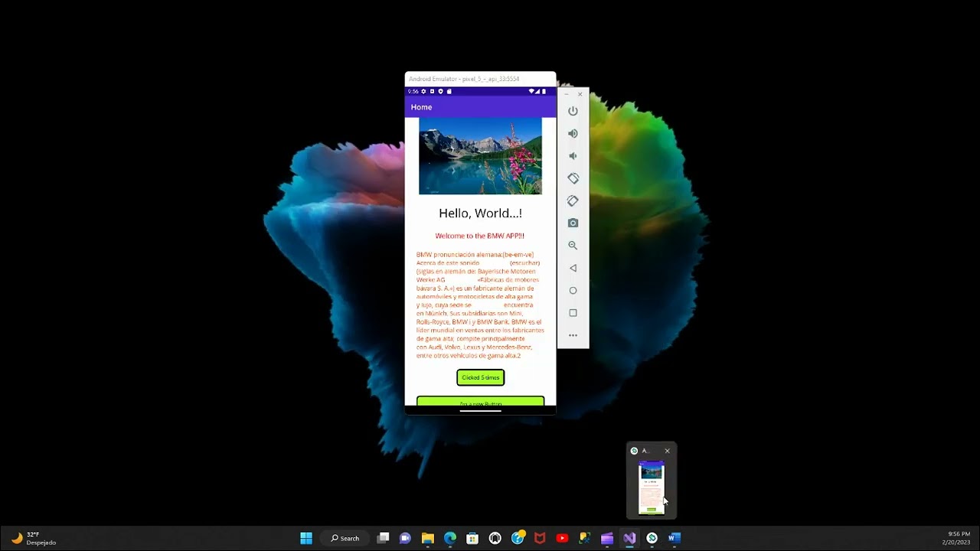The width and height of the screenshot is (980, 551).
Task: Open the McAfee icon in the taskbar
Action: click(540, 538)
